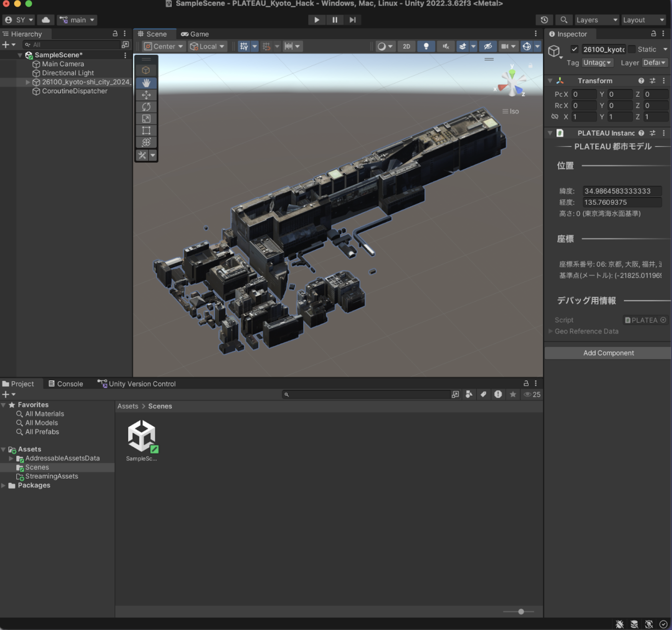672x630 pixels.
Task: Open the cloud services icon
Action: coord(46,20)
